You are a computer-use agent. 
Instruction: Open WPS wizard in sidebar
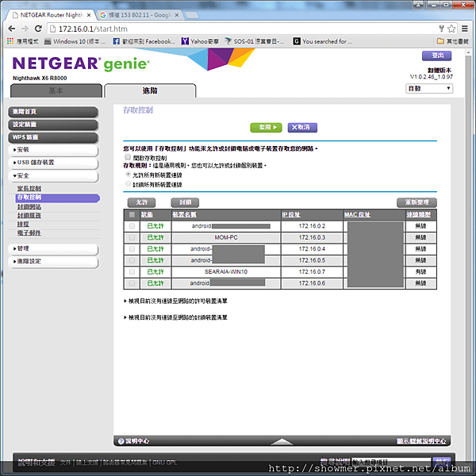click(x=53, y=137)
